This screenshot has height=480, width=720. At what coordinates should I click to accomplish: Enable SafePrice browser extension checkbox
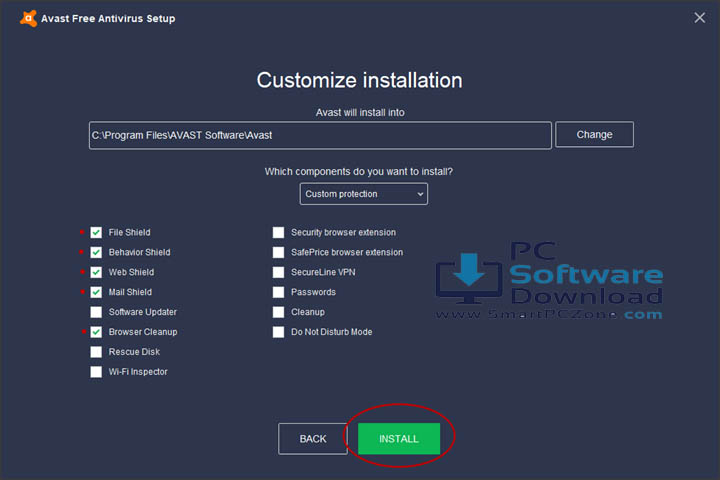tap(278, 252)
